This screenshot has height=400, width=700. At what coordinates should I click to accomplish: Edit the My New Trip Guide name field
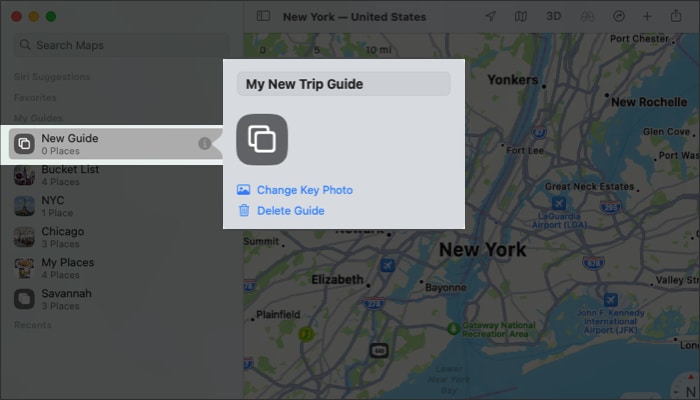tap(343, 84)
